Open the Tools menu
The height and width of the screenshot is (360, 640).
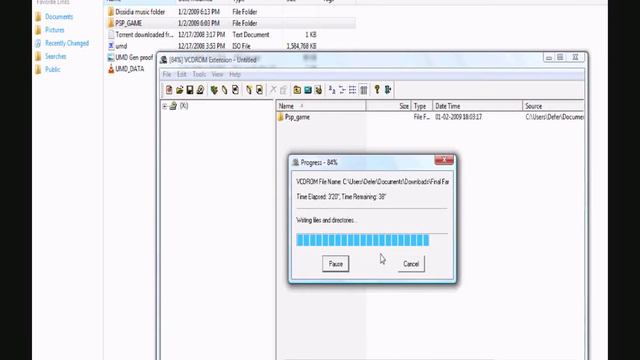[x=199, y=74]
